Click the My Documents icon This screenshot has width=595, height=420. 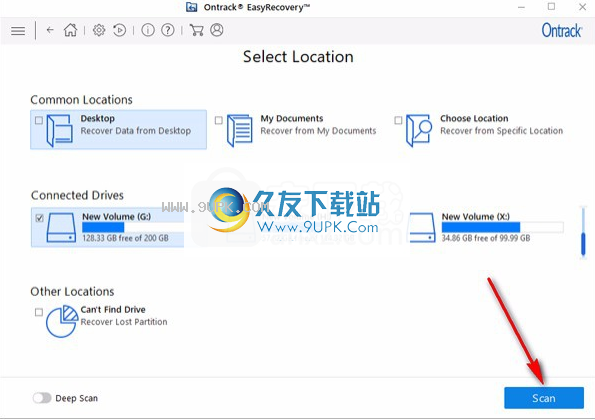tap(239, 131)
